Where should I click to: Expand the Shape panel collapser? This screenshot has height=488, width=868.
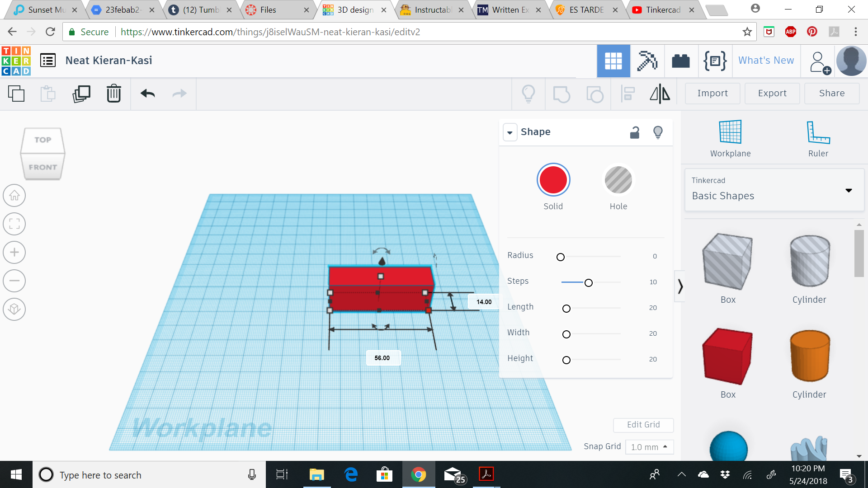509,131
